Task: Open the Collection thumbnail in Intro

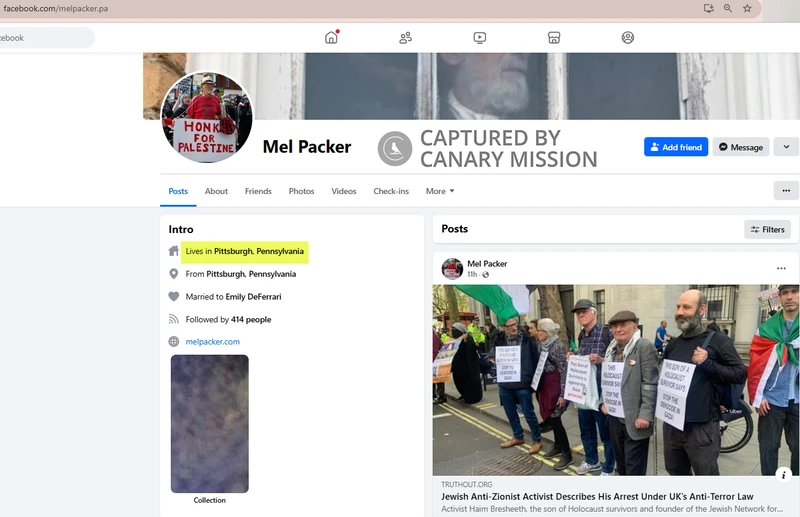Action: (210, 424)
